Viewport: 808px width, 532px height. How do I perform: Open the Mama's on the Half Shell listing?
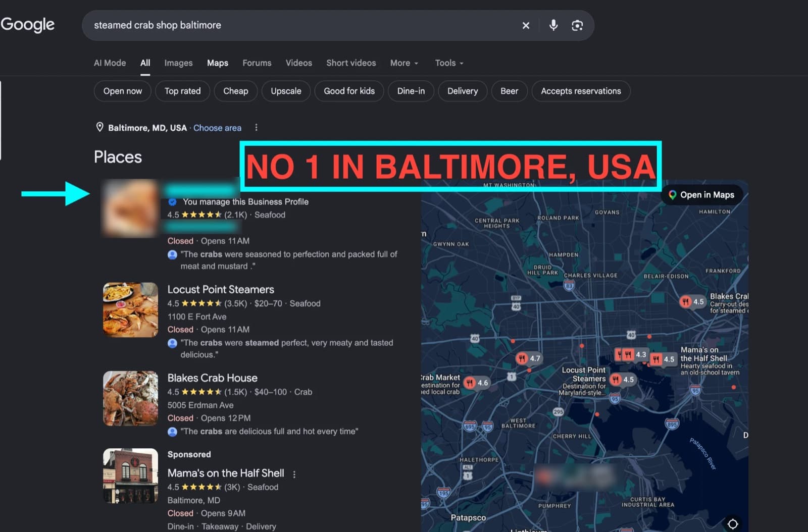pos(226,473)
